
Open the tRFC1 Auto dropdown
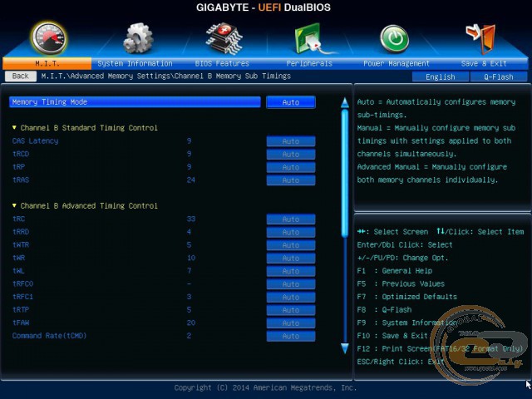pos(291,298)
